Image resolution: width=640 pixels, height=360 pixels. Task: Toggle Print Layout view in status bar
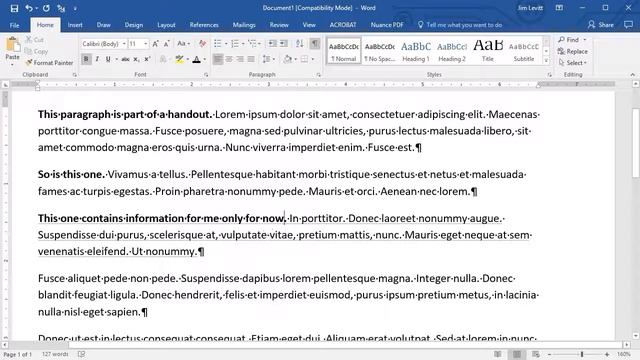tap(517, 354)
